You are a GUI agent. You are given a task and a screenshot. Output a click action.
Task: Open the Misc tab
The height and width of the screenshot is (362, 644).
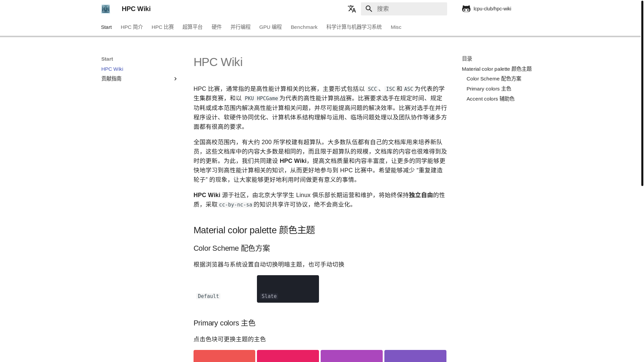396,27
